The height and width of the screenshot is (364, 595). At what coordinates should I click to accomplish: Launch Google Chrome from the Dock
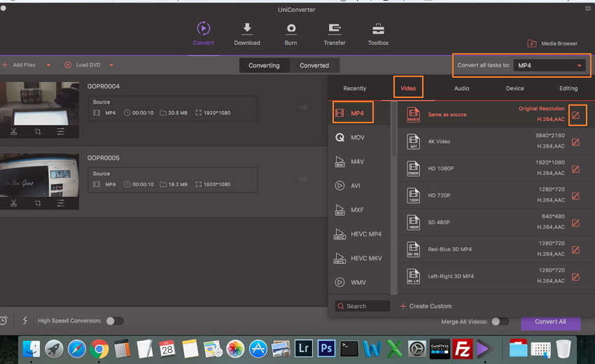(99, 349)
